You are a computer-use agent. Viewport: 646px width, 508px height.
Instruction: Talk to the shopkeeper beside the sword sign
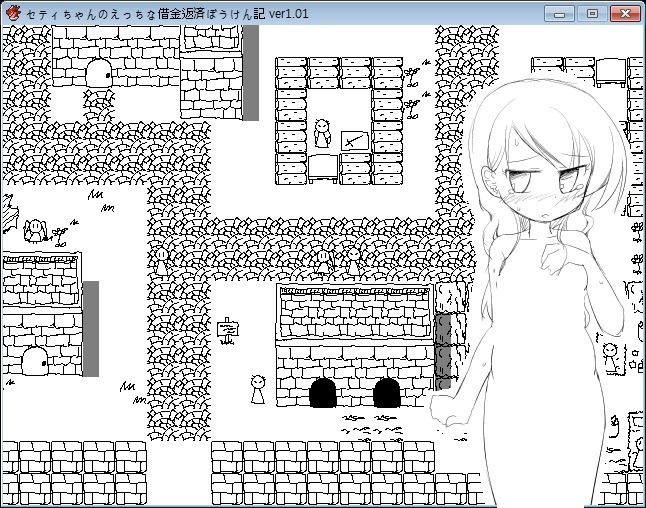[322, 133]
